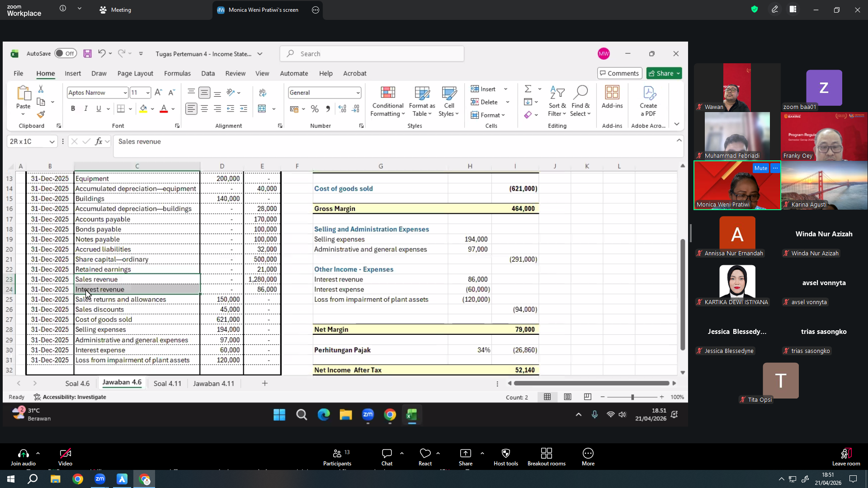The height and width of the screenshot is (488, 868).
Task: Click Create a PDF Acrobat icon
Action: pyautogui.click(x=648, y=101)
